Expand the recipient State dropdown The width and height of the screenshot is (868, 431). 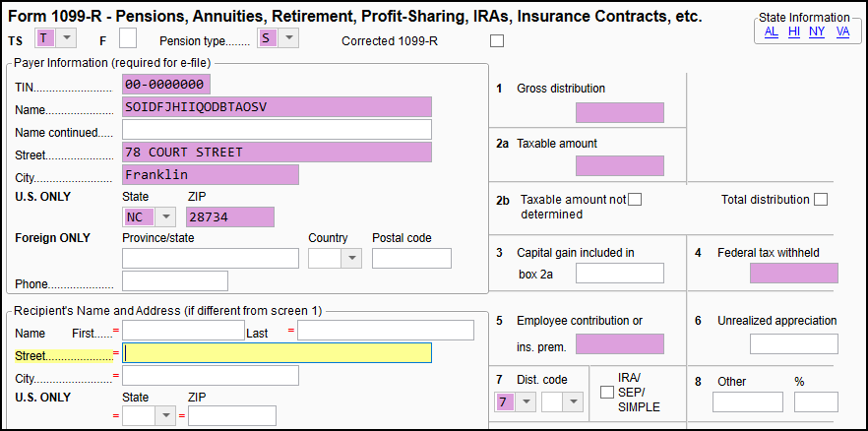[x=165, y=416]
